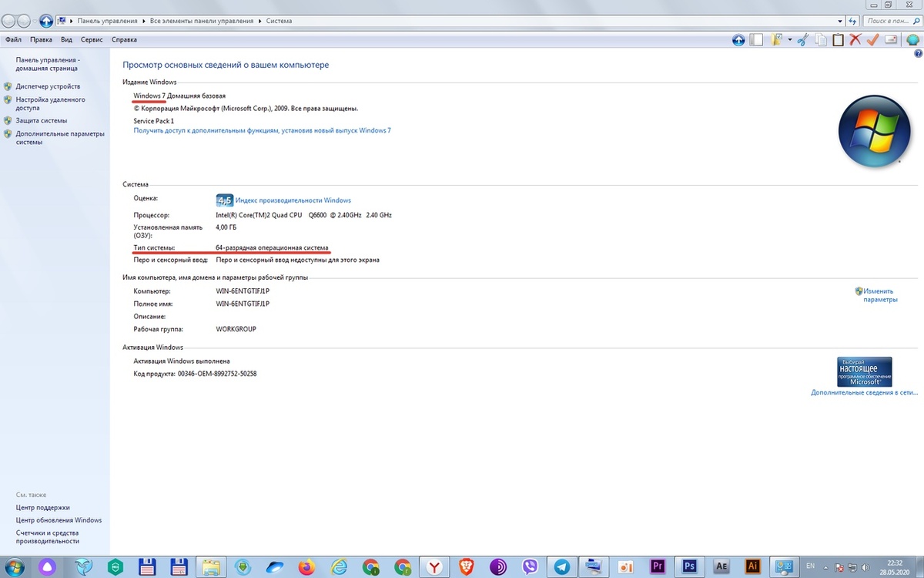Expand arrow after 'Панель управления' breadcrumb
Screen dimensions: 924x578
142,21
